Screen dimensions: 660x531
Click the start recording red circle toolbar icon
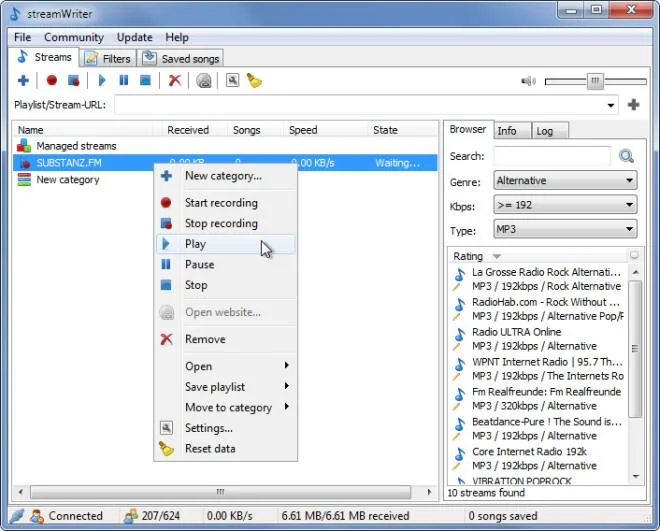[52, 80]
